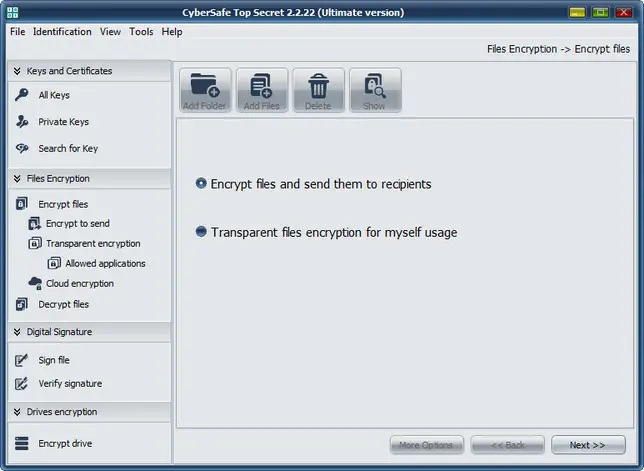The image size is (644, 471).
Task: Open All Keys in the sidebar
Action: click(x=53, y=95)
